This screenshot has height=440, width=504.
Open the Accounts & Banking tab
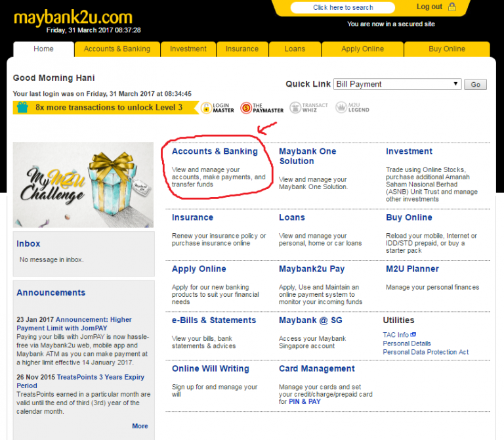[x=117, y=49]
